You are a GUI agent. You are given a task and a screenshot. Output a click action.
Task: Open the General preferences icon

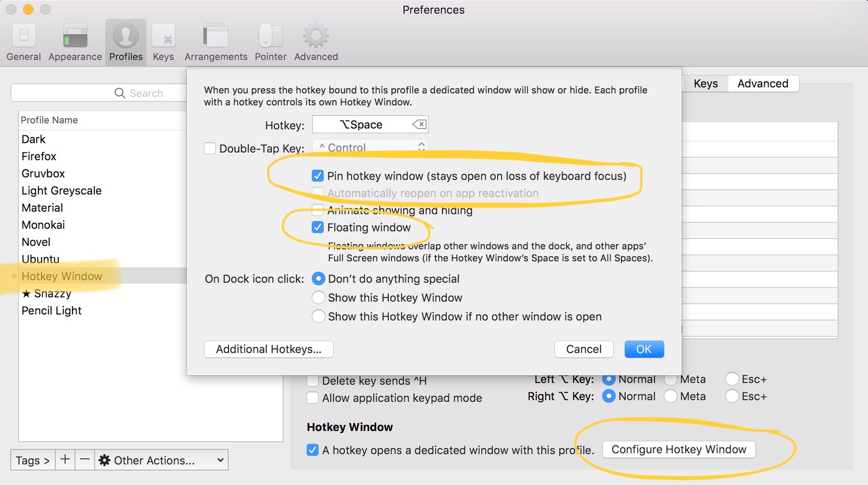[24, 36]
